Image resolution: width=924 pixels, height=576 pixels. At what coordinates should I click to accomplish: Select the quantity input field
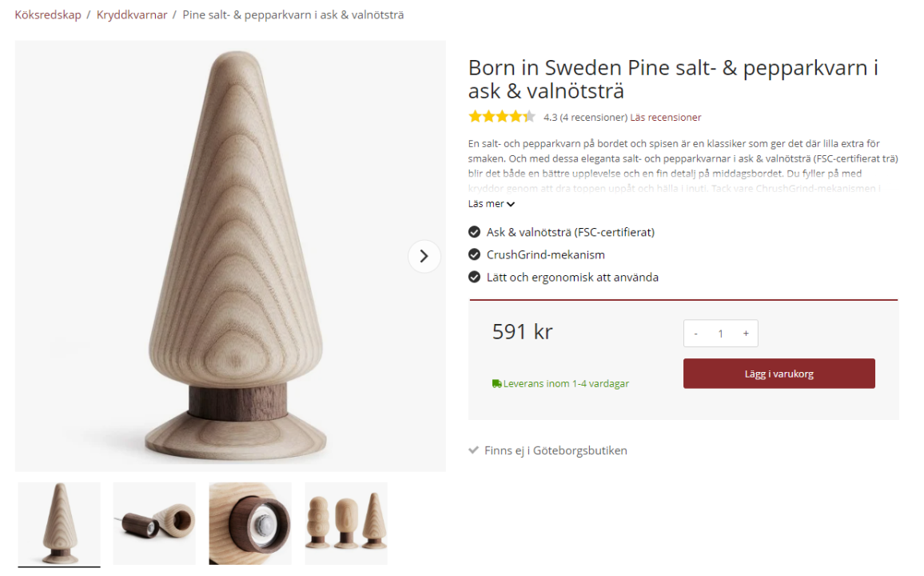[720, 333]
